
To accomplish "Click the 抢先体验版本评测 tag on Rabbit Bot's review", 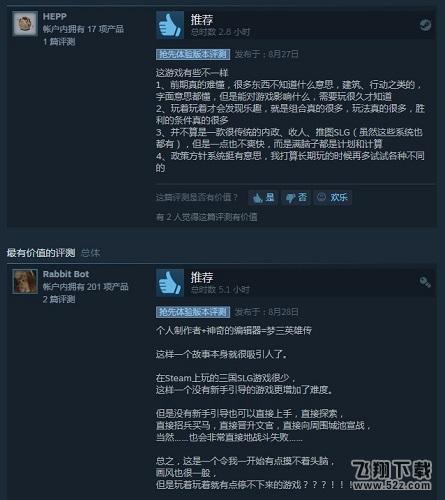I will pyautogui.click(x=193, y=312).
